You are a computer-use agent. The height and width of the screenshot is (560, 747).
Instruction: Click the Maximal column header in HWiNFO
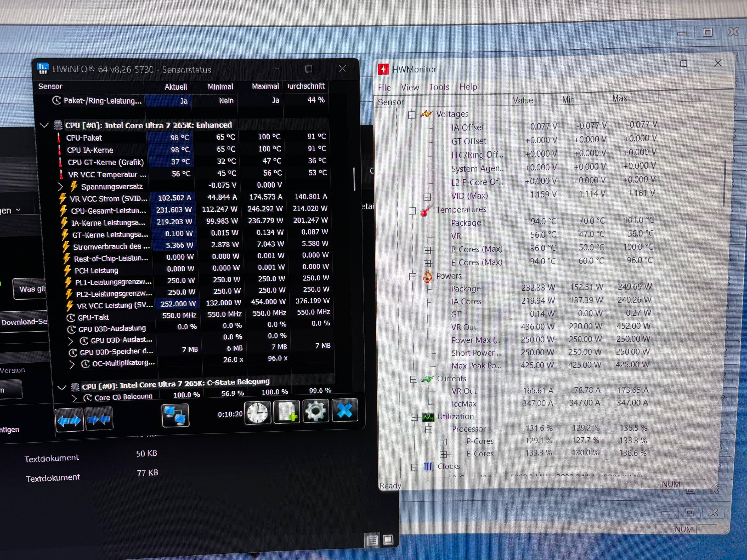tap(265, 87)
